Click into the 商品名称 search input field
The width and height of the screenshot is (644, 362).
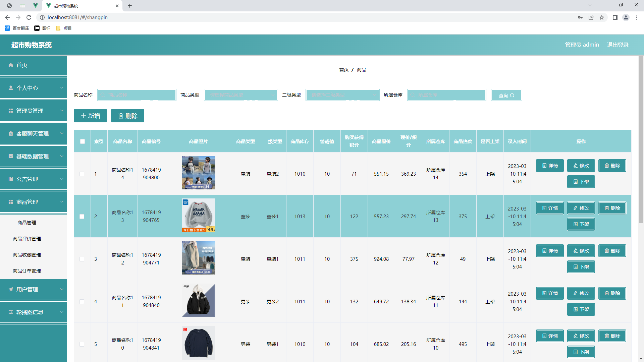(x=137, y=95)
